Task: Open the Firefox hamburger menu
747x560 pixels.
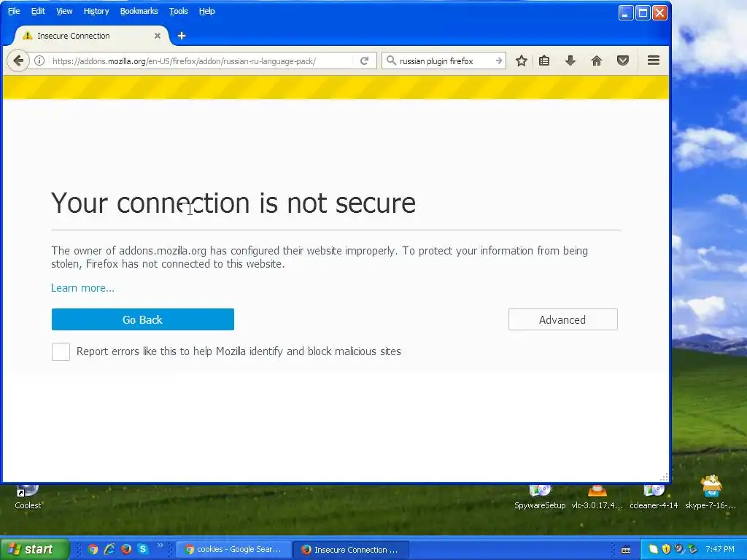Action: (x=654, y=61)
